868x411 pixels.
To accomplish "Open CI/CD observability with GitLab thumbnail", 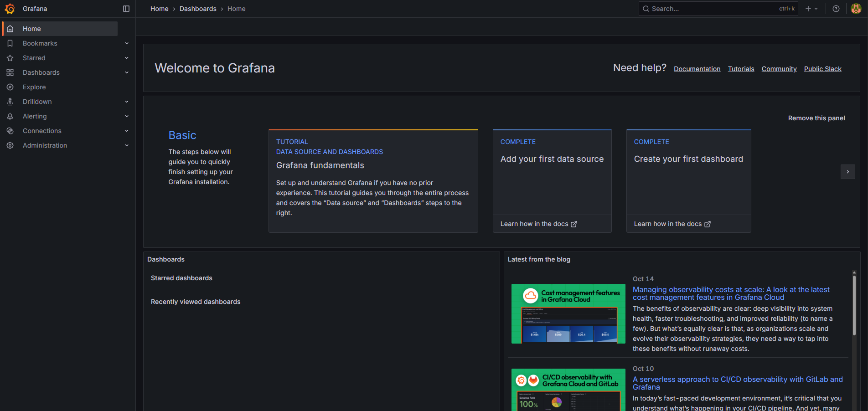I will [568, 390].
